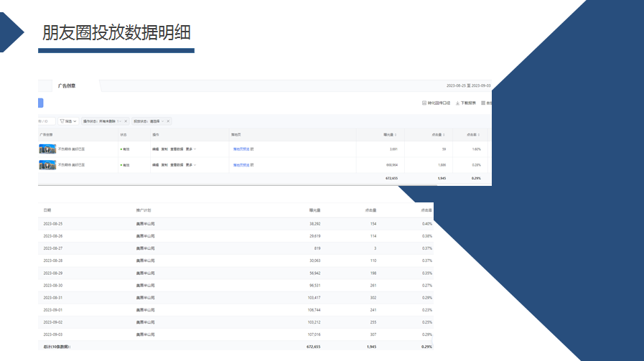This screenshot has height=361, width=644.
Task: Expand 更多 menu in the first ad row
Action: click(x=191, y=149)
